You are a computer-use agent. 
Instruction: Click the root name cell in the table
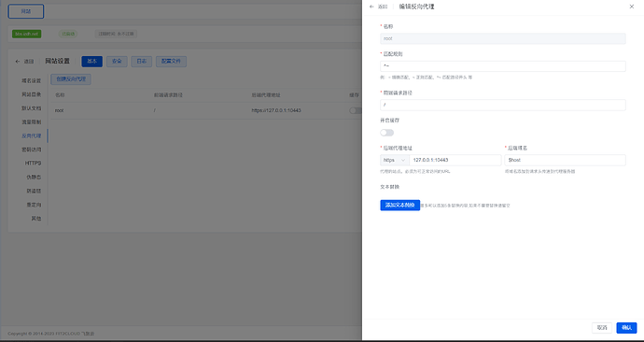[59, 110]
